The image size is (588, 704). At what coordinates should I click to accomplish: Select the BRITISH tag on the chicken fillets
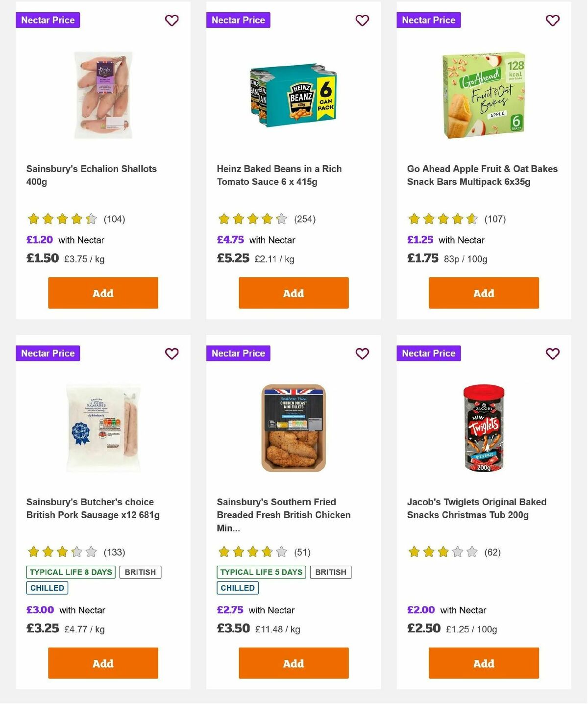(x=331, y=572)
